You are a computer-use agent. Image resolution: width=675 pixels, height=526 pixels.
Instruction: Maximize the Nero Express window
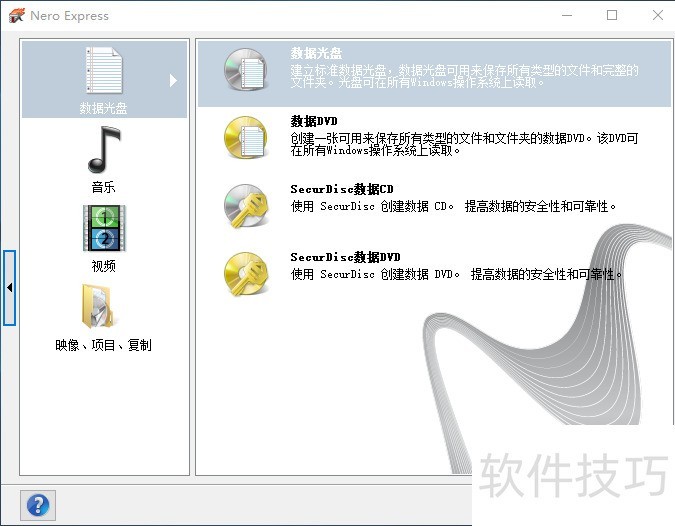pyautogui.click(x=612, y=15)
